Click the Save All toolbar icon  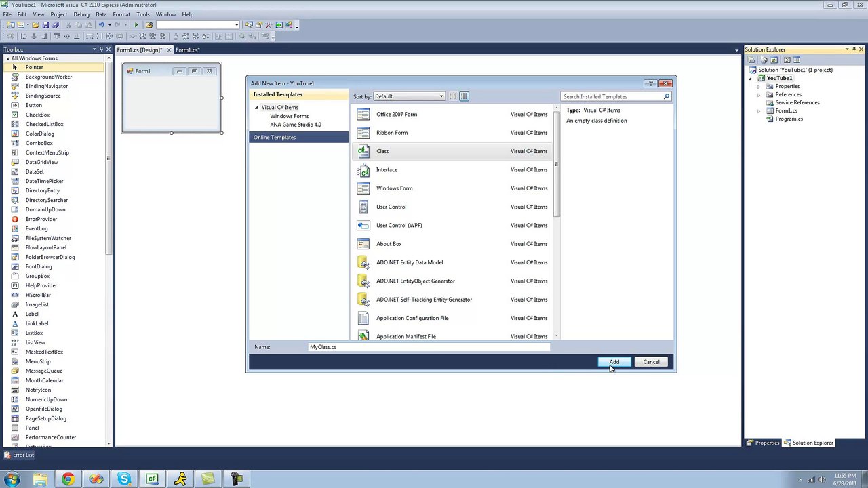click(55, 25)
